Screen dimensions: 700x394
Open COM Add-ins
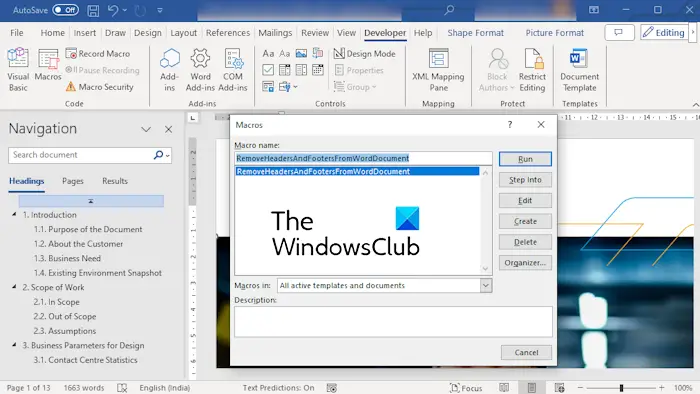[x=233, y=70]
